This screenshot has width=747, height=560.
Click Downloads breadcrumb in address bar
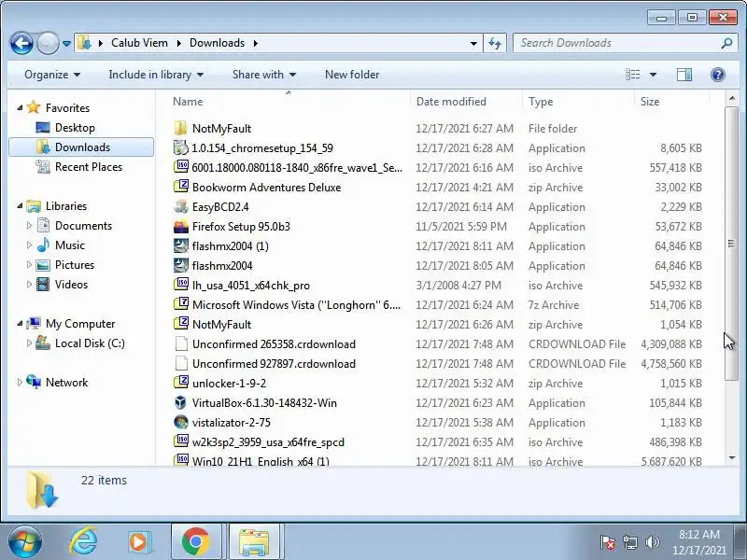click(x=218, y=43)
